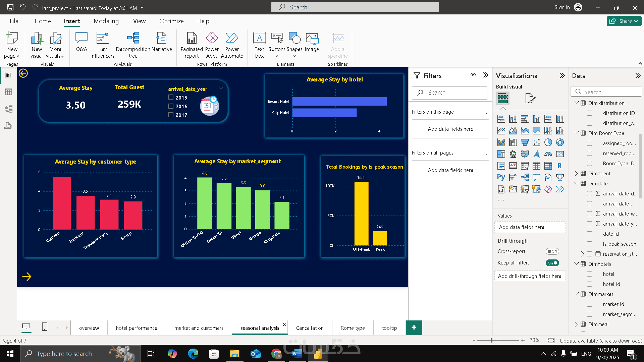Check the 2016 year slicer checkbox

pos(171,106)
